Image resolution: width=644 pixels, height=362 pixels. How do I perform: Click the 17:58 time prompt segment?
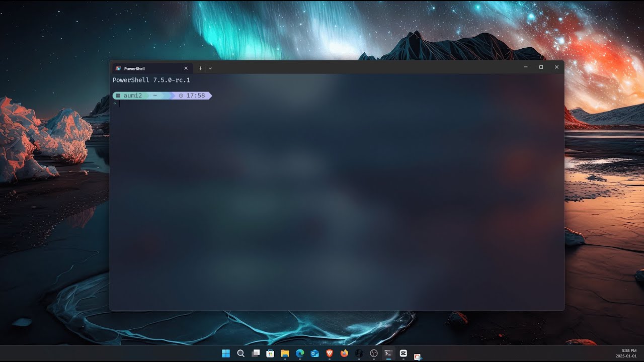pyautogui.click(x=193, y=96)
